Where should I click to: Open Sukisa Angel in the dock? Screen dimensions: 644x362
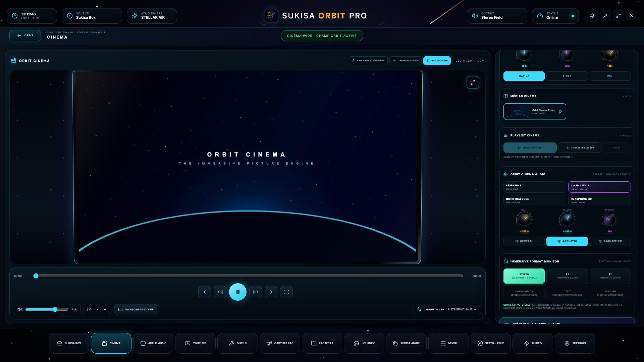click(406, 343)
